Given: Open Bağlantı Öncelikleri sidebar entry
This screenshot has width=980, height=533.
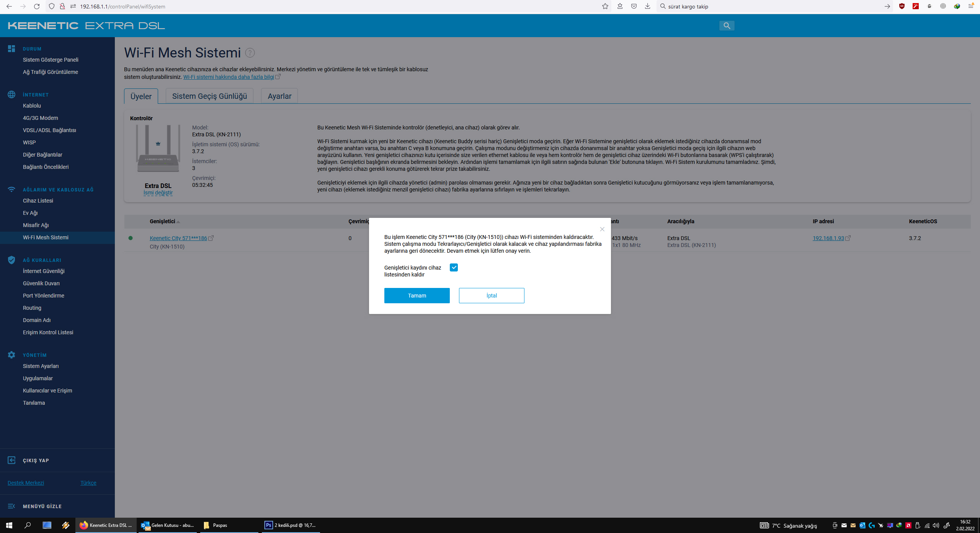Looking at the screenshot, I should 46,167.
